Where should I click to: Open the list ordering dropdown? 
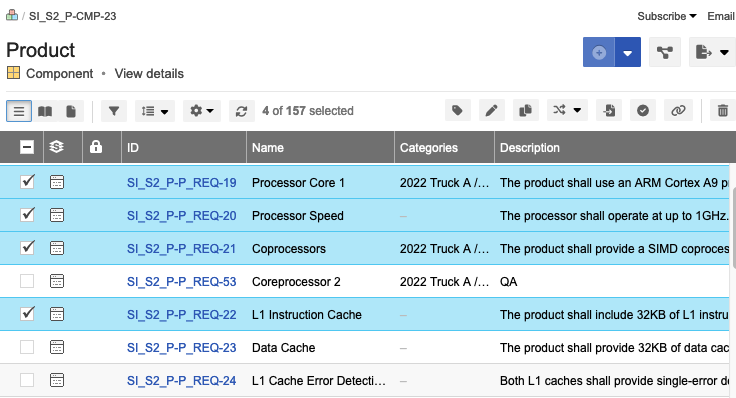point(155,111)
